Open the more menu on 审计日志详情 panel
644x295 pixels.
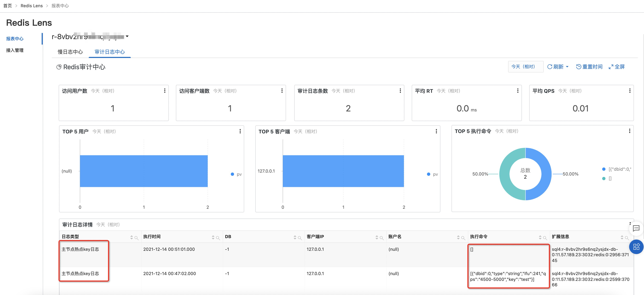point(630,223)
